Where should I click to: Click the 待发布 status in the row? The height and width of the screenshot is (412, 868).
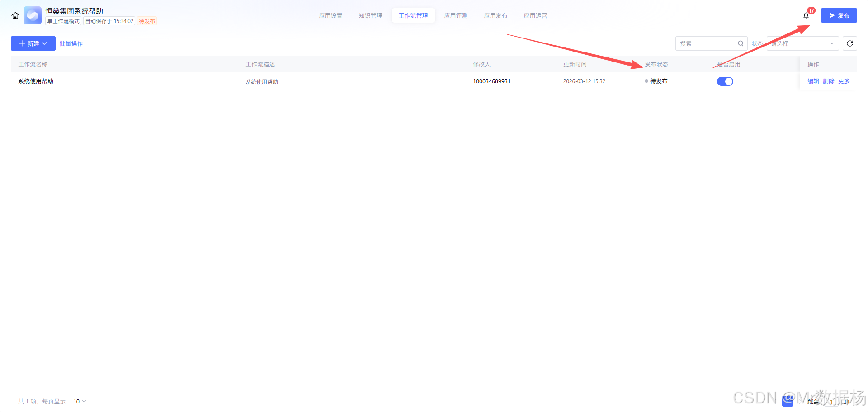pos(656,81)
